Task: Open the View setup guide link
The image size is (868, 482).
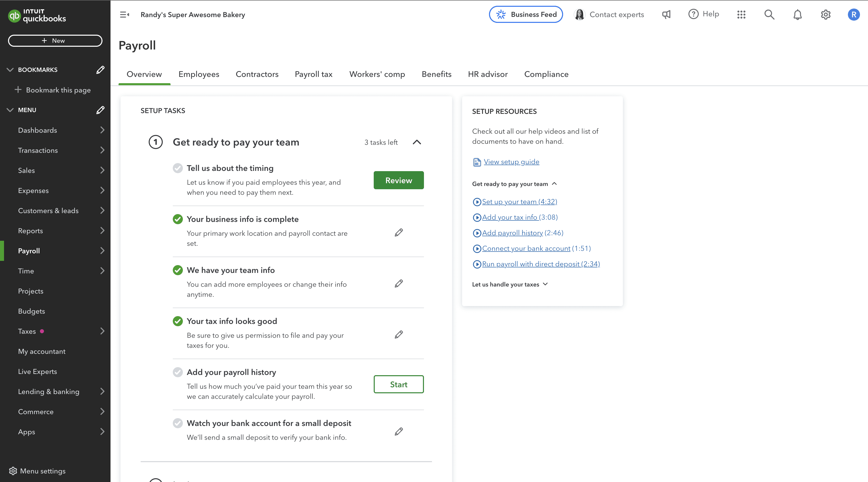Action: [x=511, y=162]
